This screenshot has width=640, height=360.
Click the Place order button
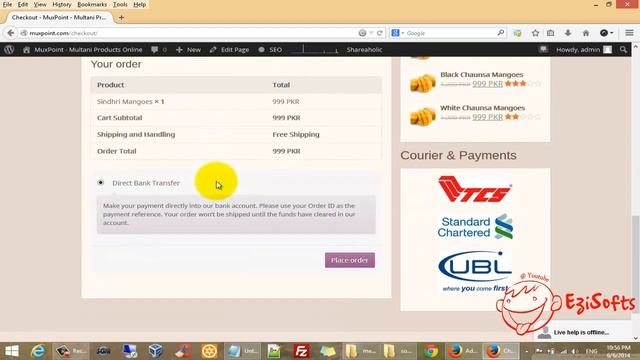coord(350,260)
